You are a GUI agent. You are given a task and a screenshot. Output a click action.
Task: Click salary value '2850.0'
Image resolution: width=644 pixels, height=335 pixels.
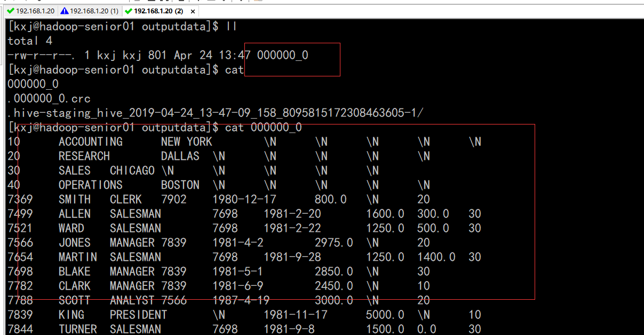tap(334, 271)
